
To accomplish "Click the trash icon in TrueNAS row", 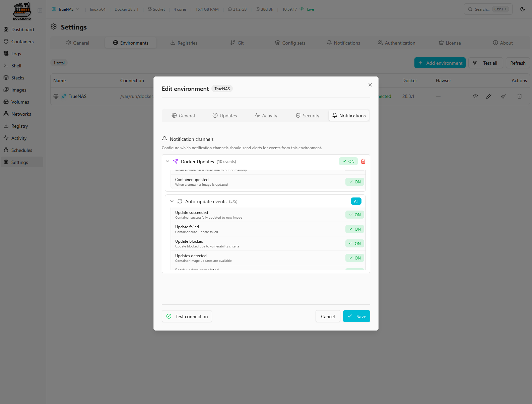I will [x=519, y=96].
